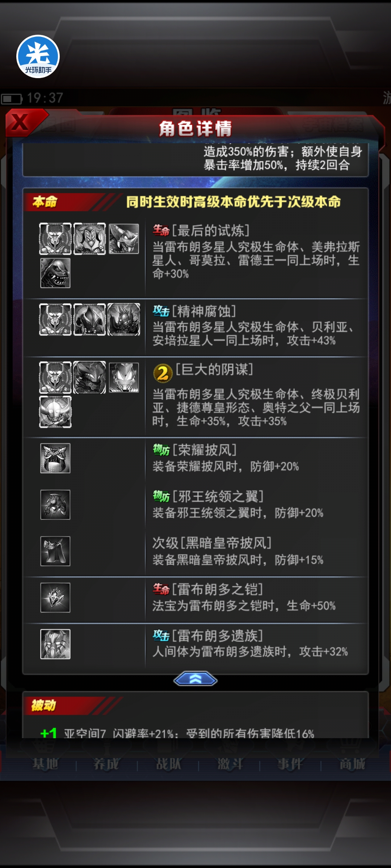Go to the 事件 tab
This screenshot has height=868, width=391.
pos(290,764)
